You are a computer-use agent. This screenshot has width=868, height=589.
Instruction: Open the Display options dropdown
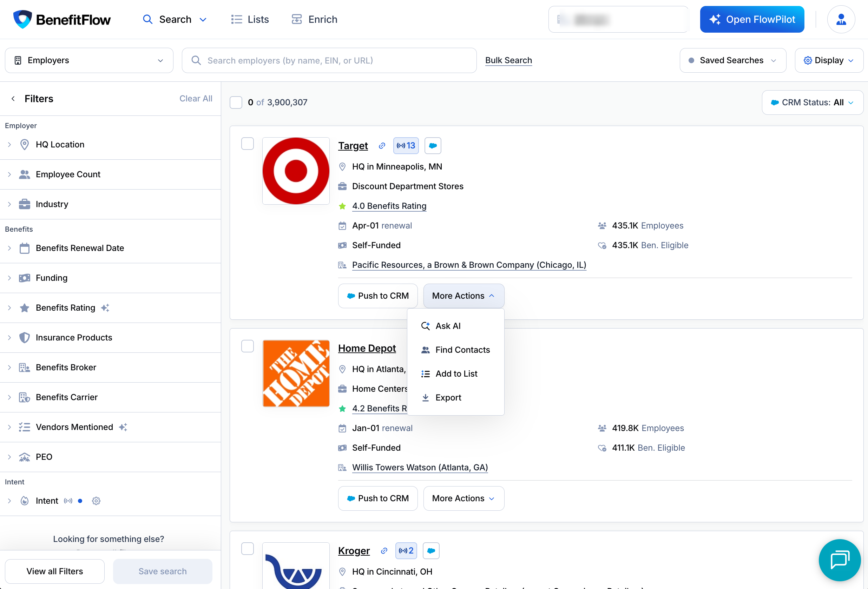[829, 60]
